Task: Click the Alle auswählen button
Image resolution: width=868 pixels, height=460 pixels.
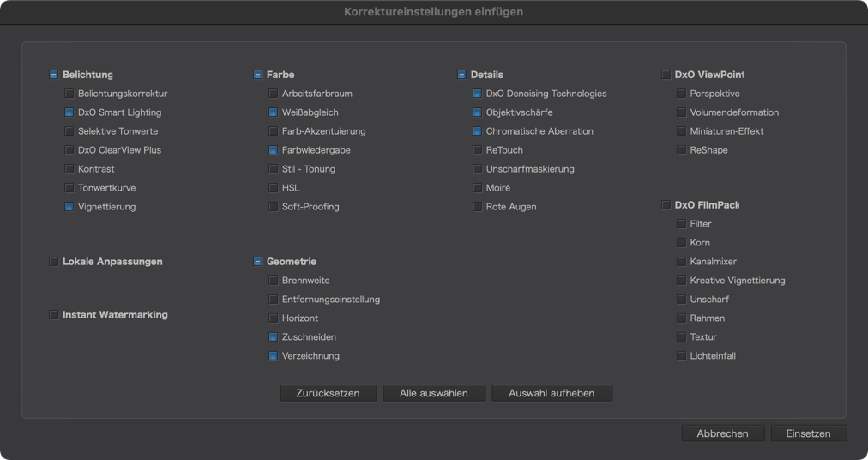Action: coord(434,394)
